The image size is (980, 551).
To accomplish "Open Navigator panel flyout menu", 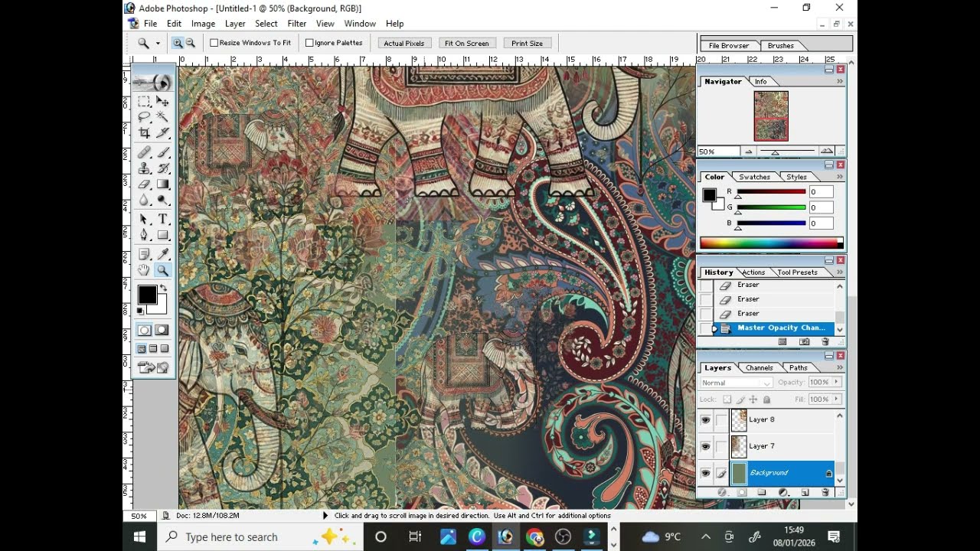I will 840,81.
